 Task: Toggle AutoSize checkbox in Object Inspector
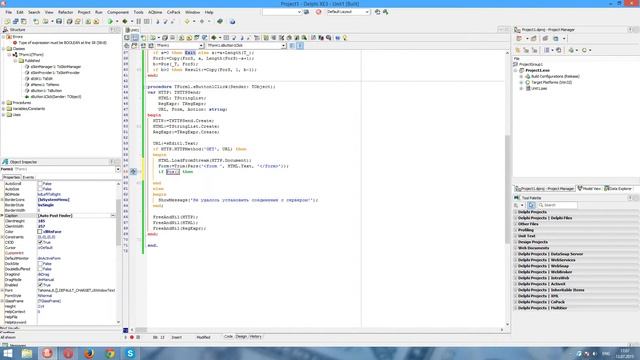40,189
